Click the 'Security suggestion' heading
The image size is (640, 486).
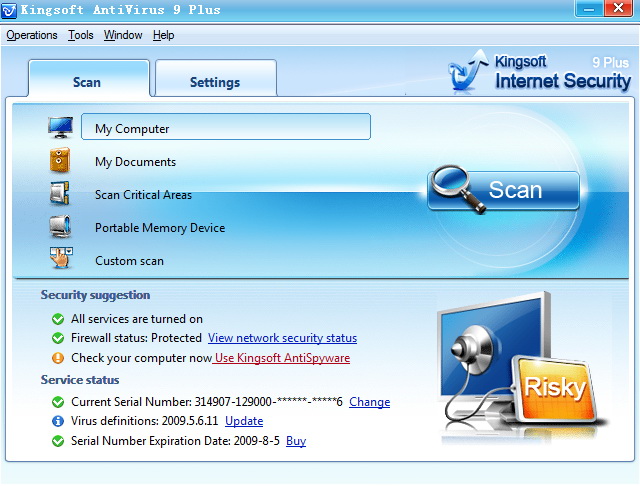[x=95, y=295]
